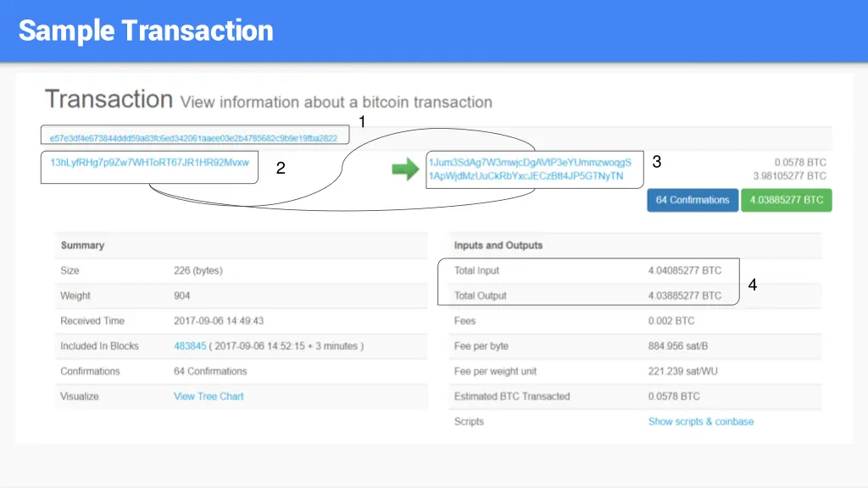
Task: Click Show scripts & coinbase link
Action: click(x=701, y=421)
